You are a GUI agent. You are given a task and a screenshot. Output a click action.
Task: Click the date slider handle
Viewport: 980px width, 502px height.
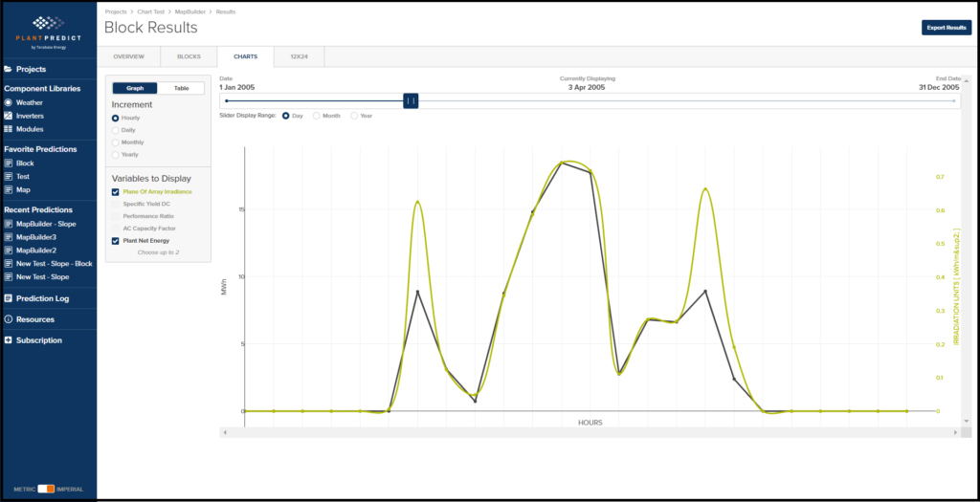click(x=411, y=100)
